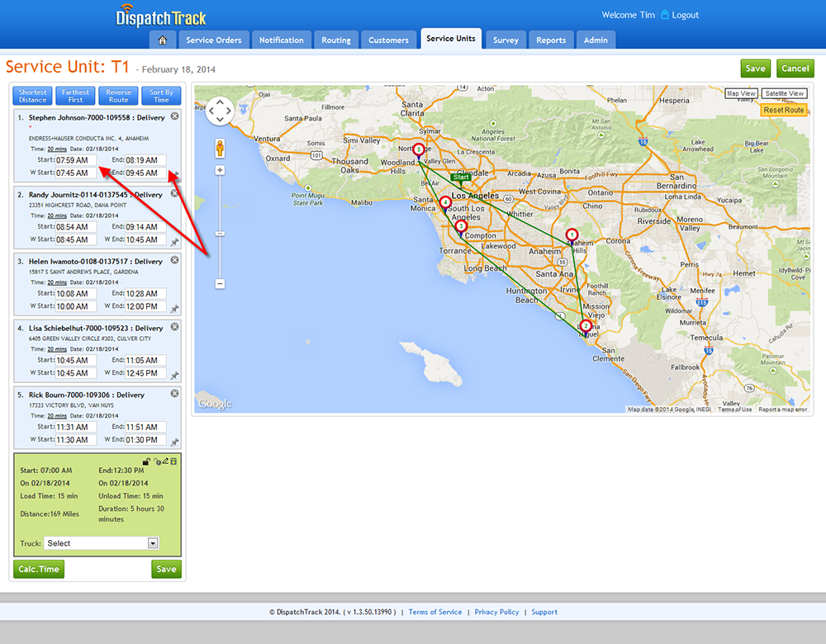
Task: Click the home icon in the navigation bar
Action: 161,39
